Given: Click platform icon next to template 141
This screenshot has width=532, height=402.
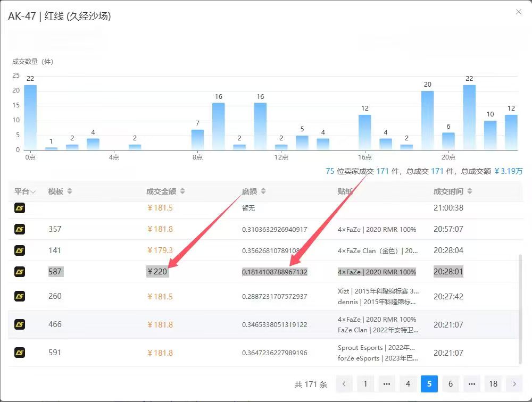Looking at the screenshot, I should coord(20,250).
